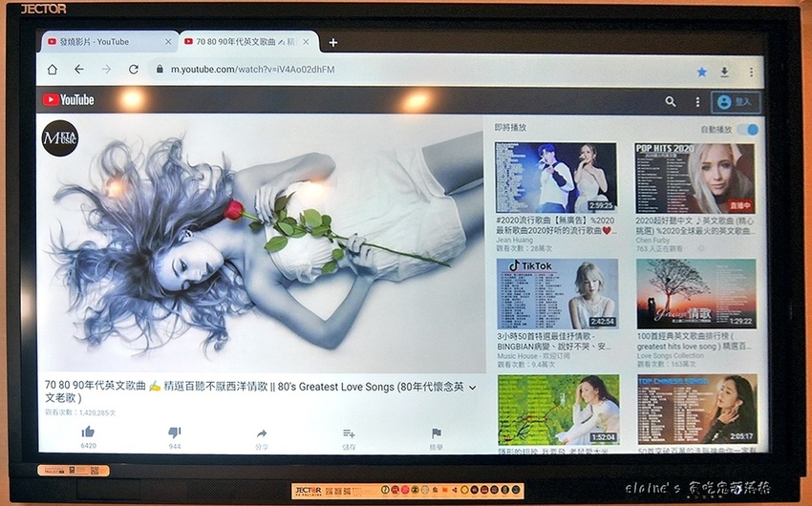Open a new browser tab
The width and height of the screenshot is (812, 506).
[332, 42]
